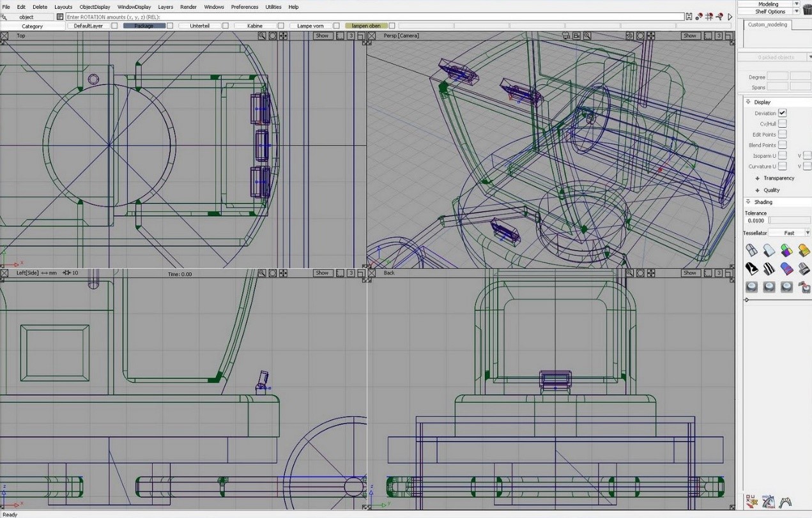Click the camera icon in Persp view header
Screen dimensions: 812x518
pyautogui.click(x=576, y=36)
